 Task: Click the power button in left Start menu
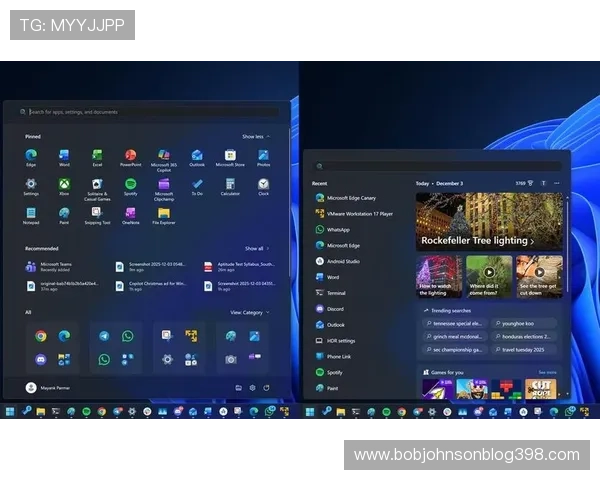(x=266, y=388)
